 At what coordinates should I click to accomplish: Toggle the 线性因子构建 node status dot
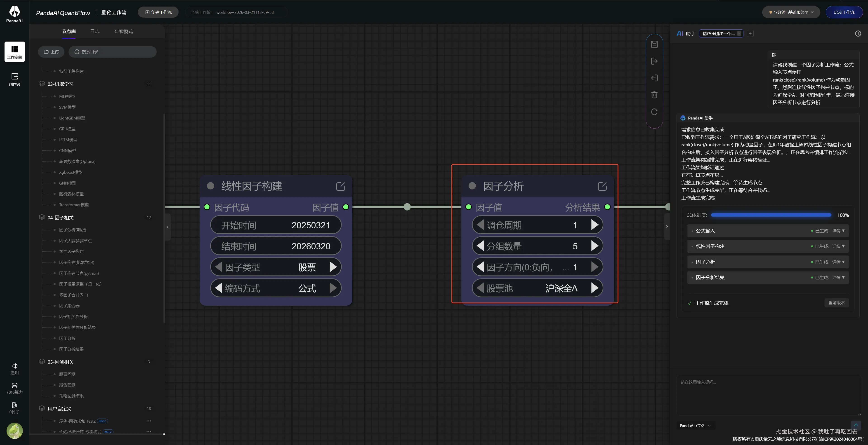211,186
